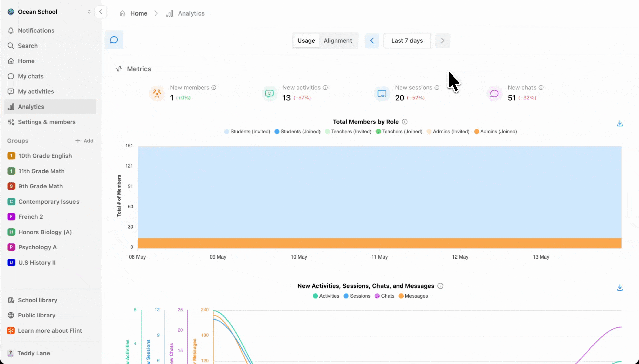Image resolution: width=639 pixels, height=364 pixels.
Task: Switch to the Alignment tab
Action: [x=338, y=41]
